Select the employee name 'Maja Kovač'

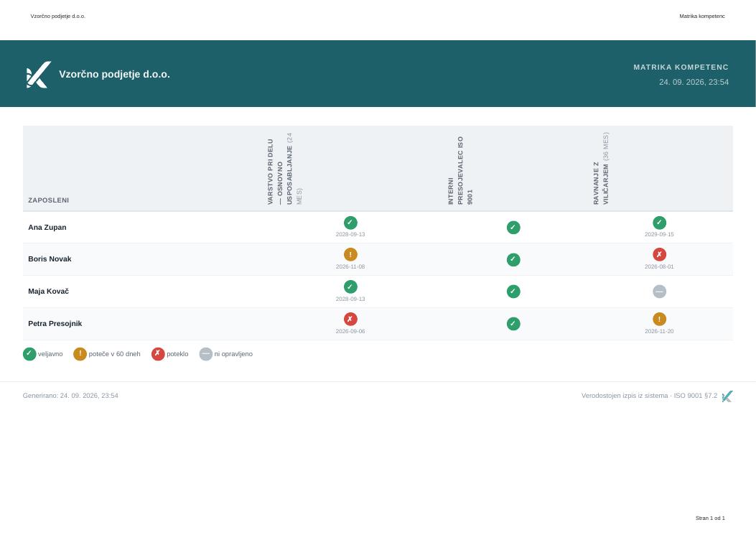(48, 292)
